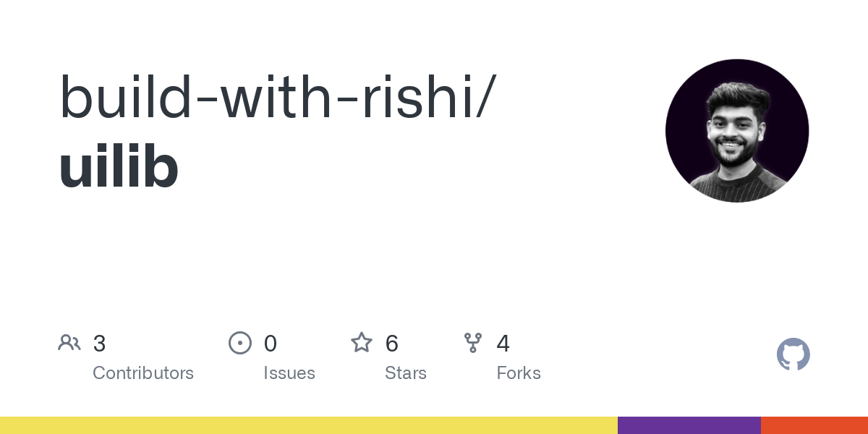
Task: Click the issues count number 0
Action: coord(271,344)
